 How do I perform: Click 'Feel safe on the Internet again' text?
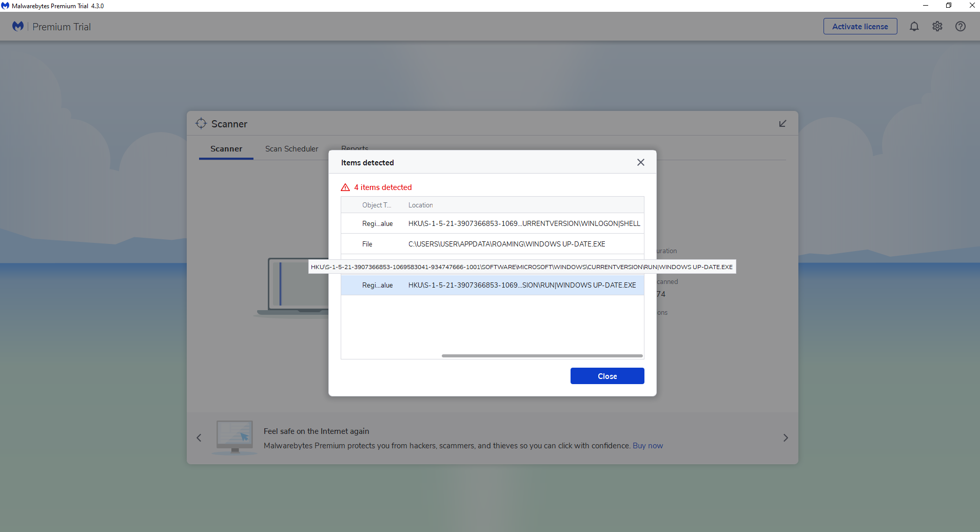point(316,431)
